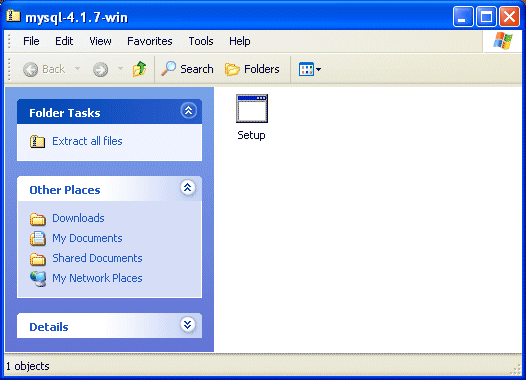This screenshot has width=526, height=380.
Task: Open My Network Places
Action: coord(97,278)
